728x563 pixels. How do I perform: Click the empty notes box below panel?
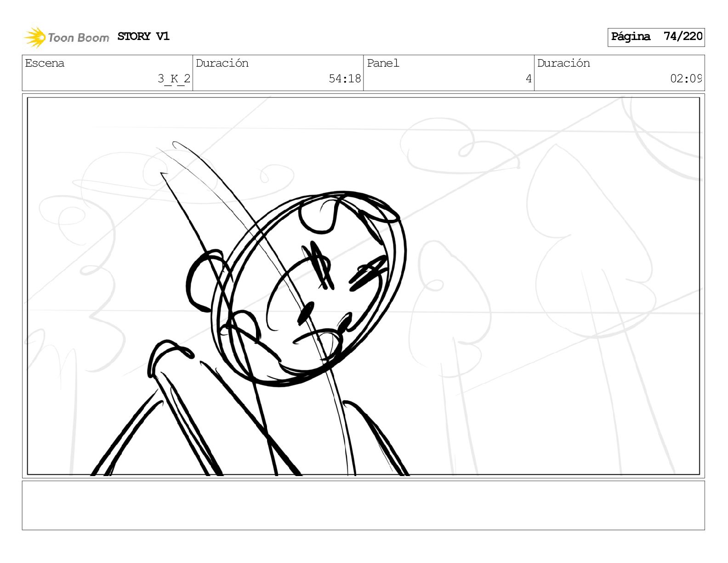363,506
